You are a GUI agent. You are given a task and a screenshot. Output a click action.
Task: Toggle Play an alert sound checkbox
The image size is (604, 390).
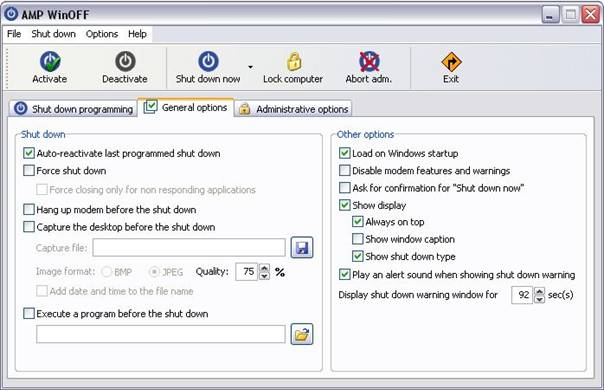click(x=345, y=274)
